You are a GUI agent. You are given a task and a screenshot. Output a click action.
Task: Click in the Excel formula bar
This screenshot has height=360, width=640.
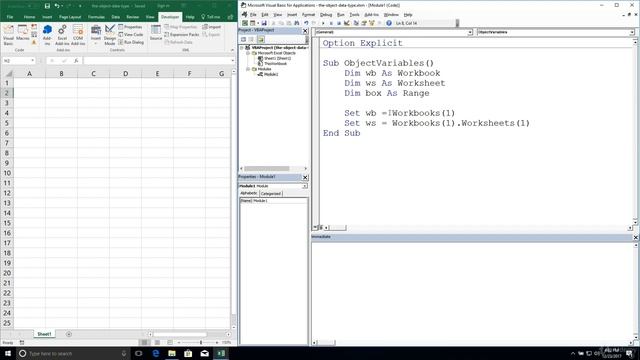pyautogui.click(x=157, y=61)
